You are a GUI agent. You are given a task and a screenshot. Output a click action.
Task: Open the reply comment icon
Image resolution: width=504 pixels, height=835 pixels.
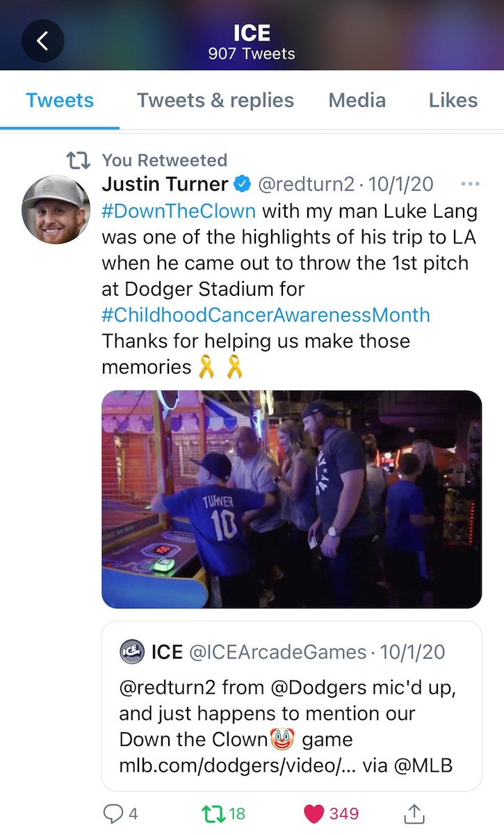click(113, 813)
